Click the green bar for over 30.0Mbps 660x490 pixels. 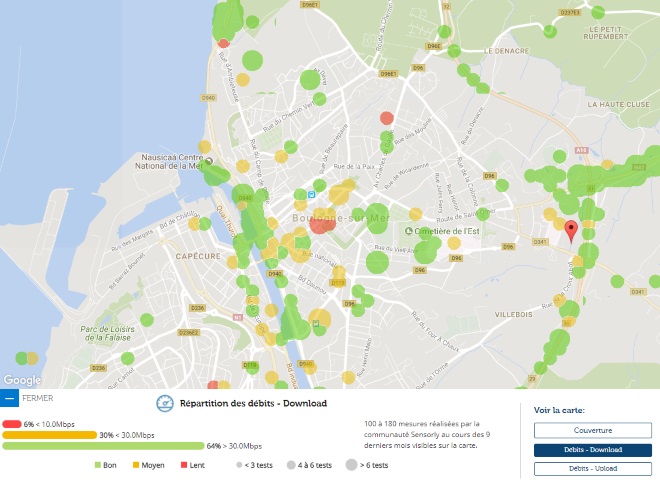point(103,446)
